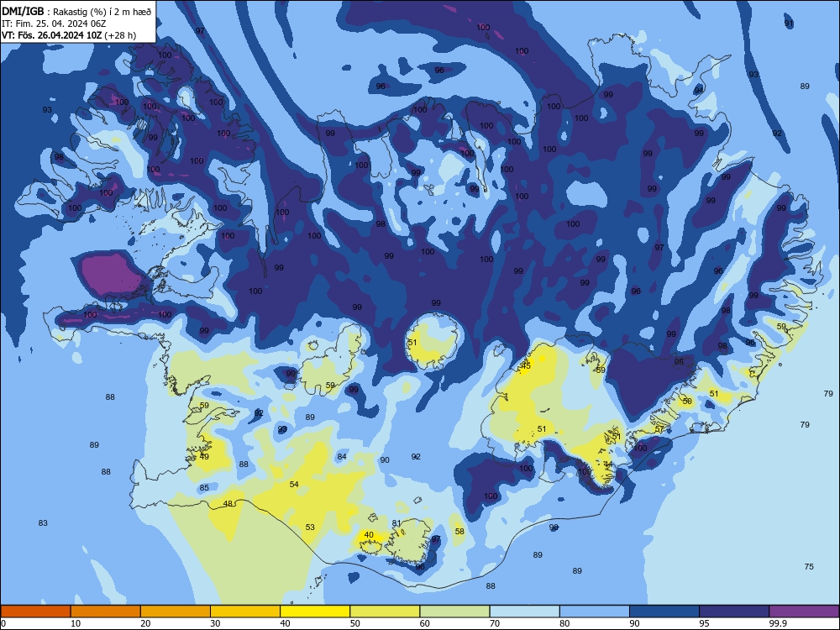Click the title text 'DMI/IGB : Rakastig (%) í 2 m hæð'
The height and width of the screenshot is (630, 840).
77,11
